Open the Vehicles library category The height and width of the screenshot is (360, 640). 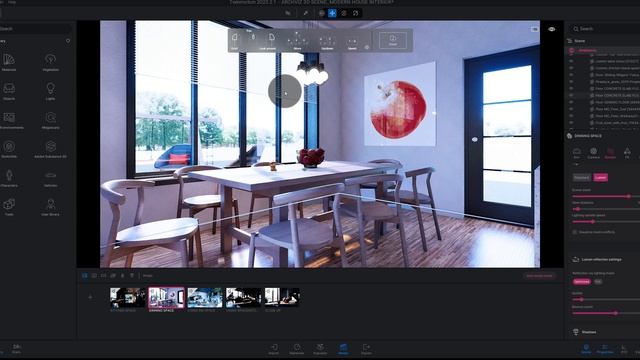51,178
